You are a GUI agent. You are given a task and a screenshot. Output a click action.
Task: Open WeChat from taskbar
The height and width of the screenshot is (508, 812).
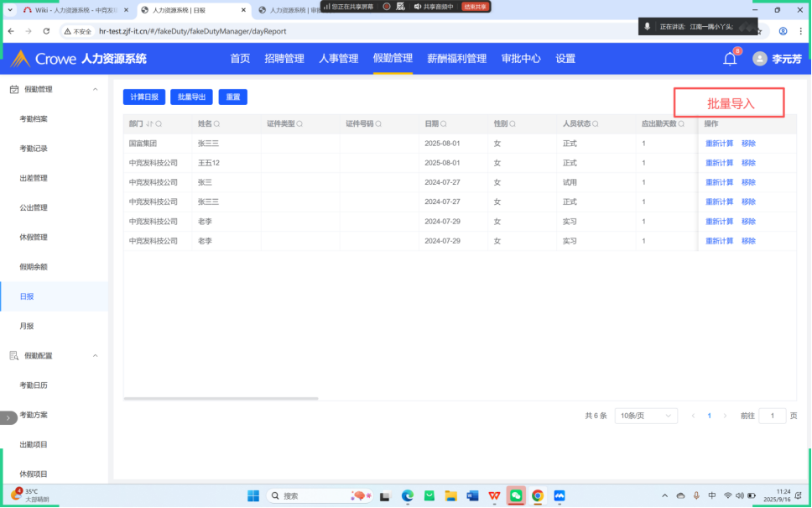click(516, 496)
